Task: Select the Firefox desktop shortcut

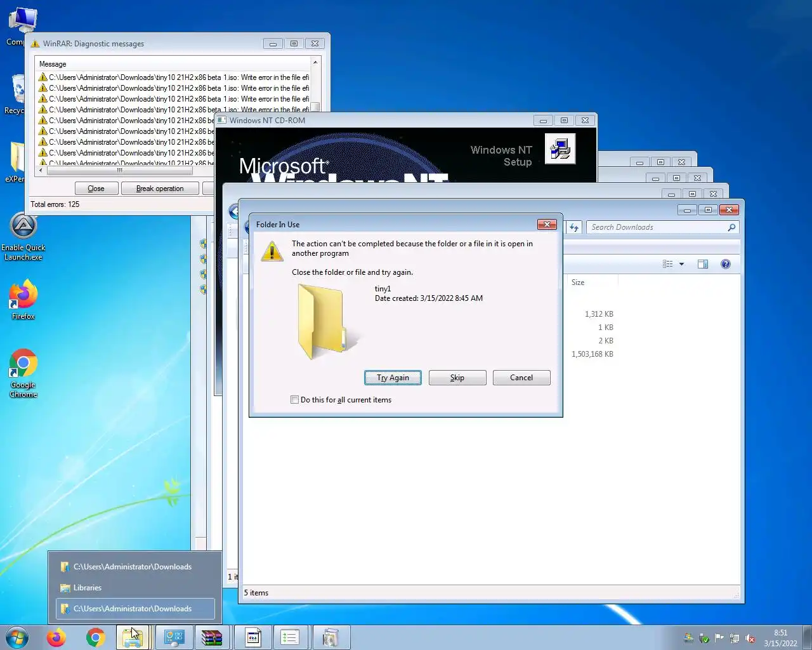Action: coord(23,300)
